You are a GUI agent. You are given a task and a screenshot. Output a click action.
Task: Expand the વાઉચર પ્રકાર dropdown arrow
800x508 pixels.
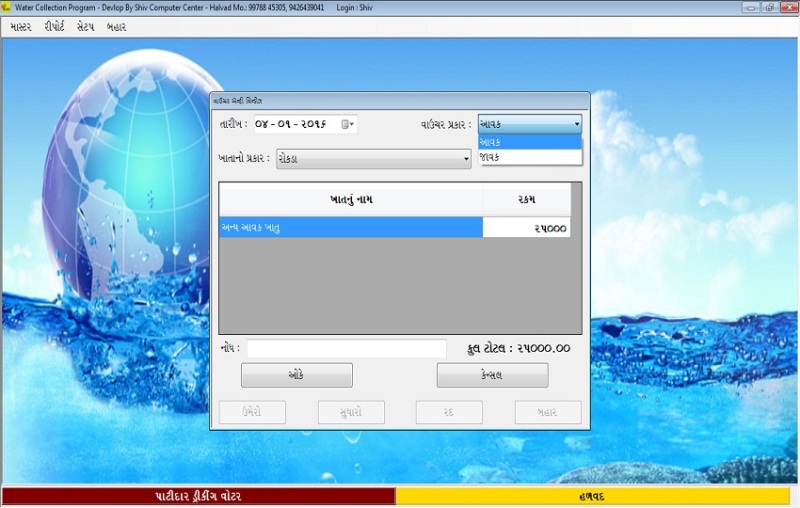point(576,125)
